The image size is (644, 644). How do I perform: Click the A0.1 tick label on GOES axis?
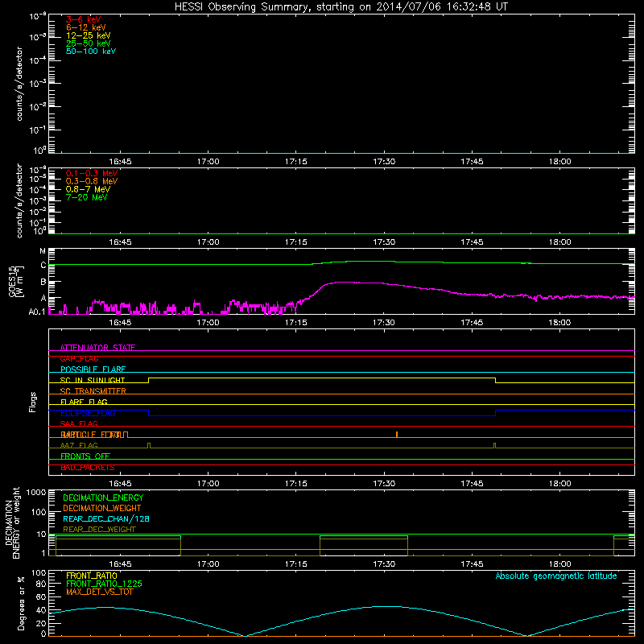pos(37,312)
